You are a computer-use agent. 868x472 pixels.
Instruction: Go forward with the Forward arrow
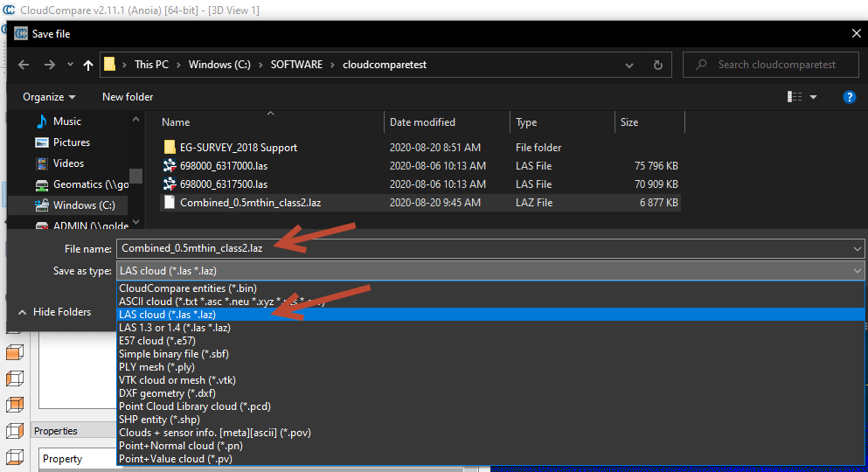pos(49,65)
